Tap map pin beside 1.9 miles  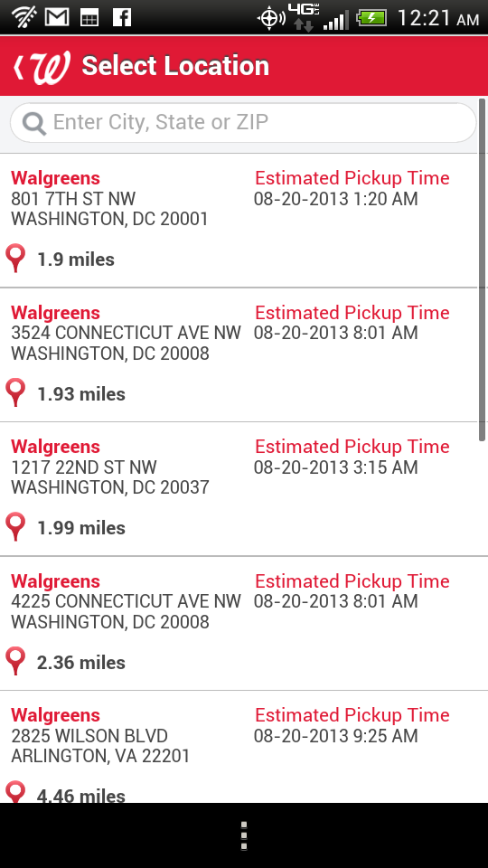[x=15, y=259]
